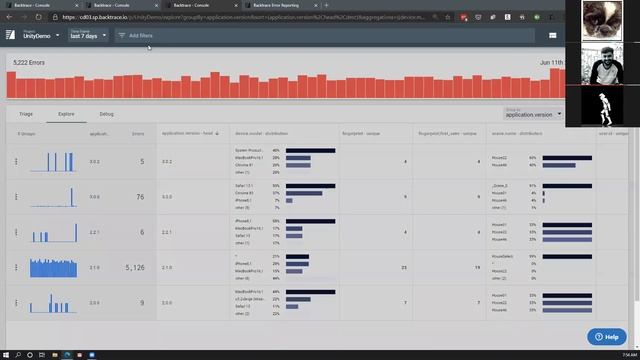Screen dimensions: 640x360
Task: Click the green extension icon in browser toolbar
Action: [537, 17]
